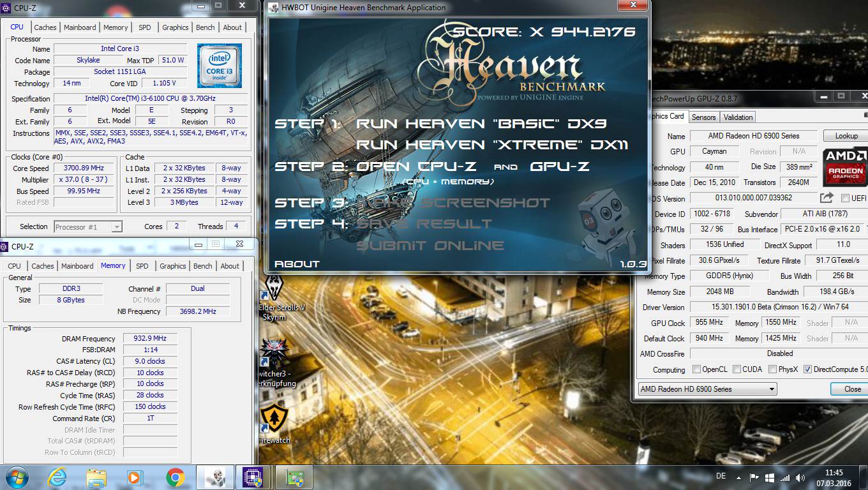This screenshot has width=868, height=490.
Task: Click Save Result in step 4
Action: 424,224
